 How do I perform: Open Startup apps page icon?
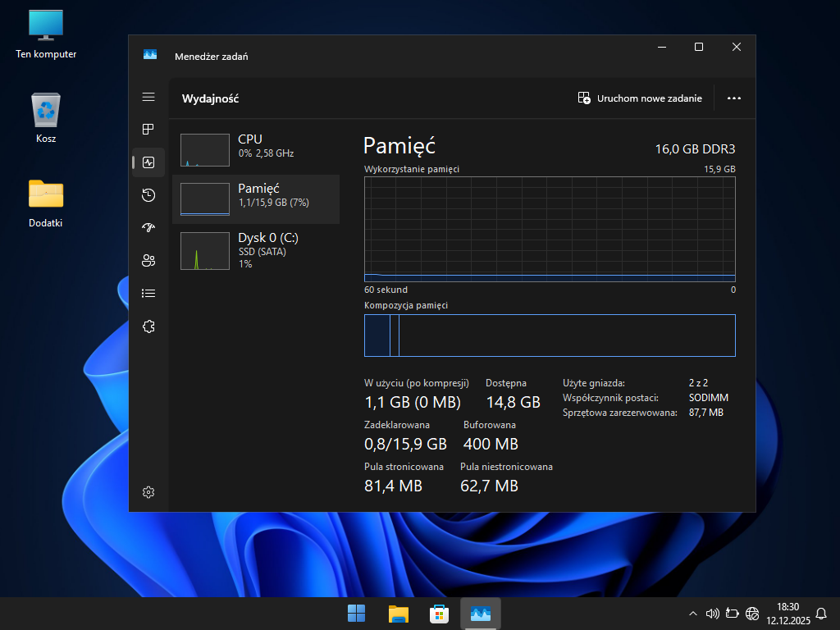148,228
